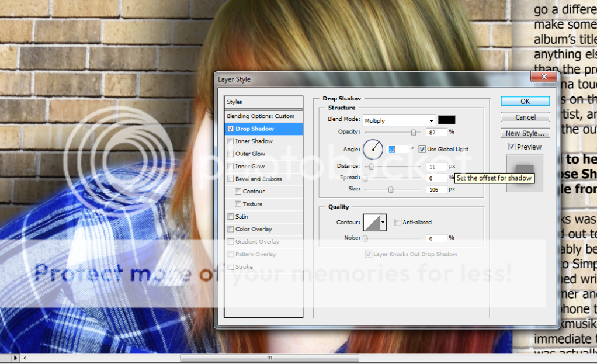
Task: Uncheck the Drop Shadow checkbox
Action: click(231, 129)
